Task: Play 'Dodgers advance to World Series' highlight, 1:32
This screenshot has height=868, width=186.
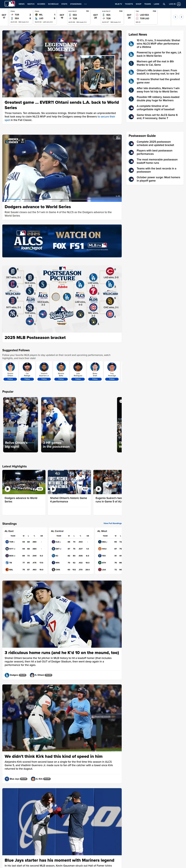Action: coord(7,489)
